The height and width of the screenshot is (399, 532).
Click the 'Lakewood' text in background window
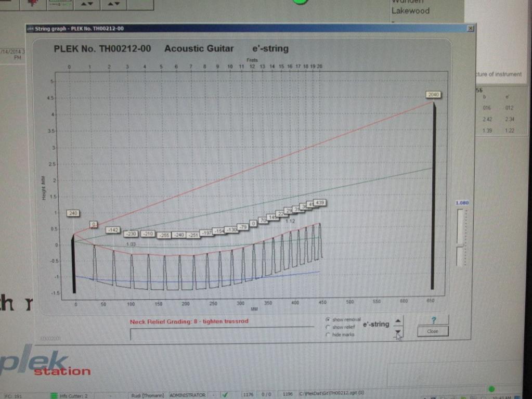point(410,11)
